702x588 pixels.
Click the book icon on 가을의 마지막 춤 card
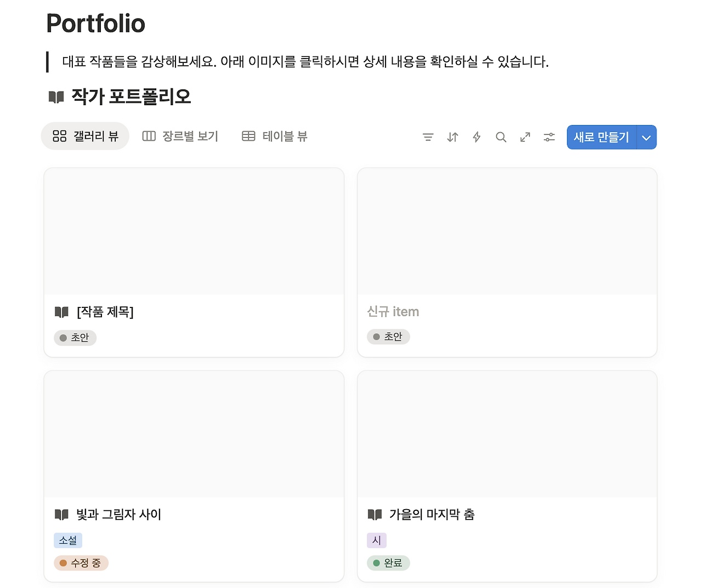coord(375,515)
